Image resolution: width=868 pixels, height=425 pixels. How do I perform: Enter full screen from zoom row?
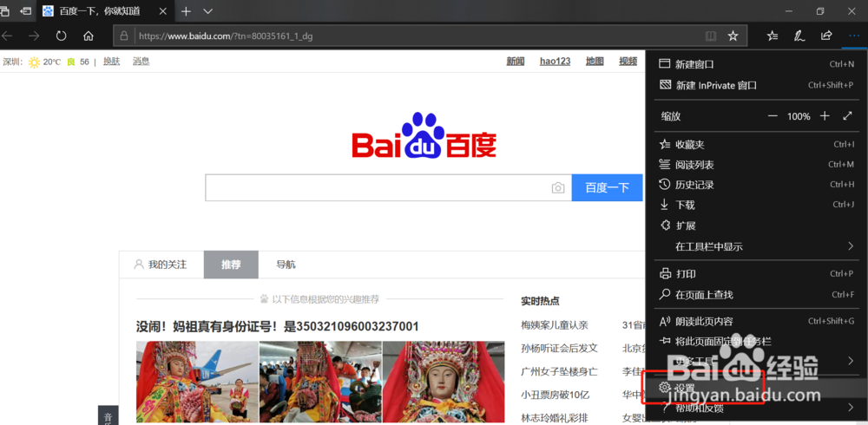(x=847, y=116)
